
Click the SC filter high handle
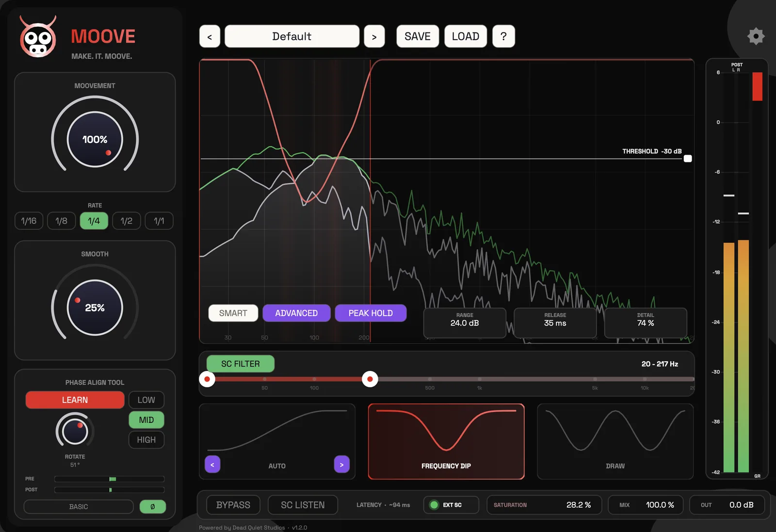click(x=370, y=379)
